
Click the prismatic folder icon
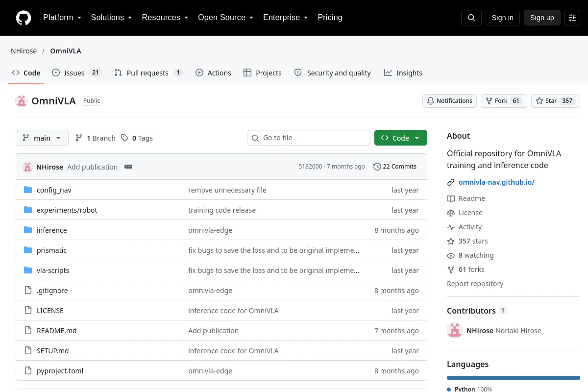[x=28, y=250]
